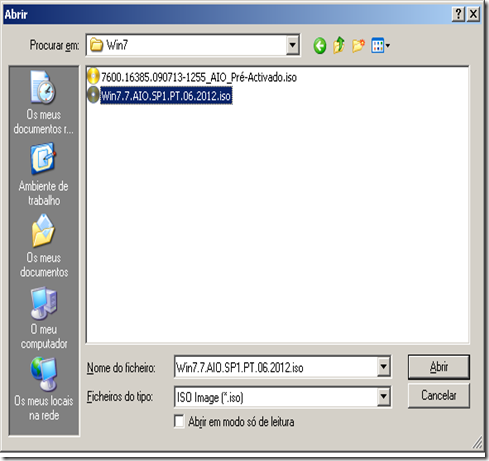Go back using the green arrow icon

pyautogui.click(x=320, y=46)
